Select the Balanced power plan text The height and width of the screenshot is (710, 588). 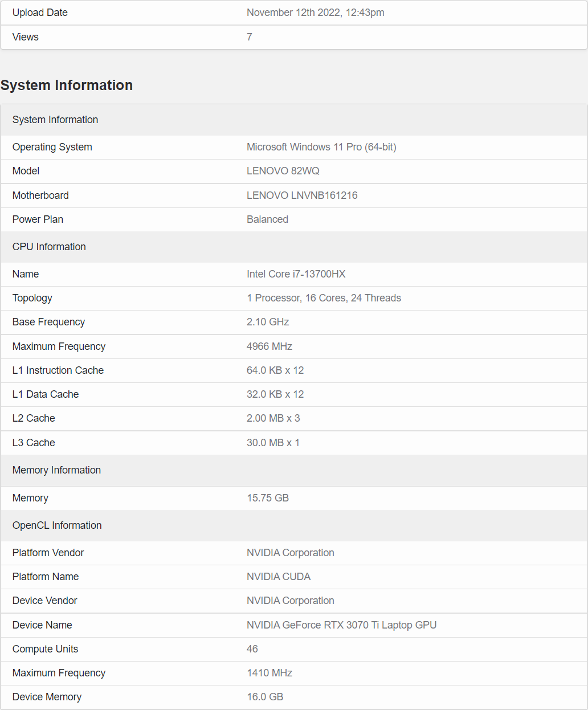click(x=267, y=219)
